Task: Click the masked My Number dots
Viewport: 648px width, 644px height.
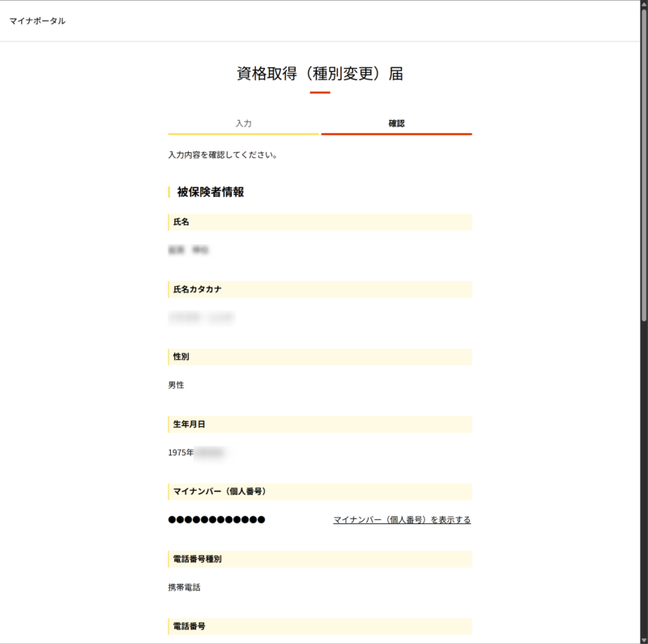Action: (x=216, y=520)
